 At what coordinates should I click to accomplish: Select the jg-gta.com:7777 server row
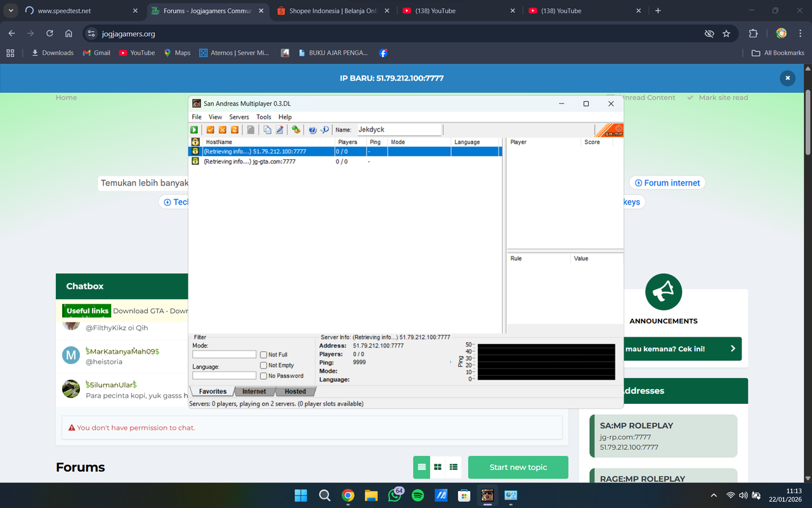[x=345, y=162]
